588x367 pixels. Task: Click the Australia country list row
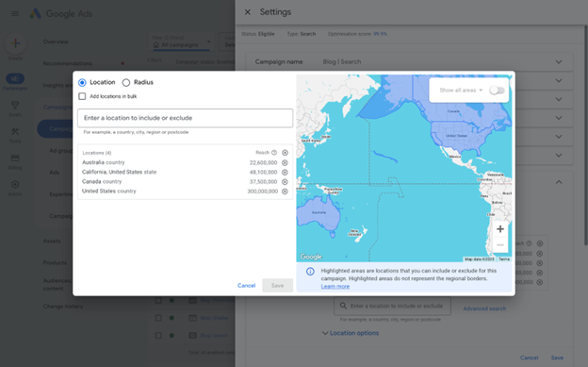pos(185,162)
